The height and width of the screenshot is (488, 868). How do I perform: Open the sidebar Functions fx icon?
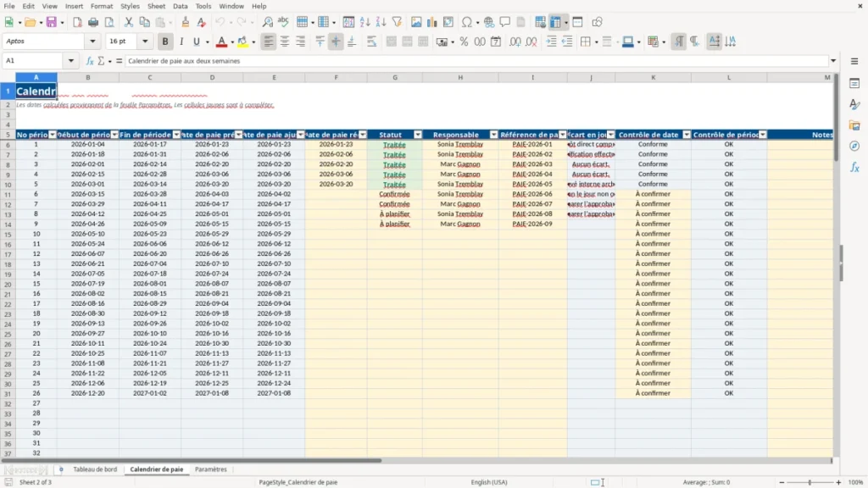(854, 167)
